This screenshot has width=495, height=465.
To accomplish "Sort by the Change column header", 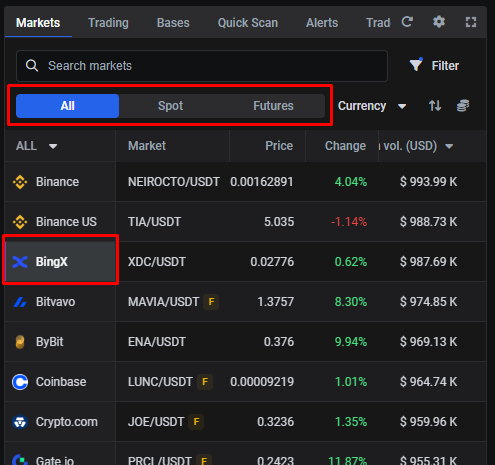I will tap(345, 146).
